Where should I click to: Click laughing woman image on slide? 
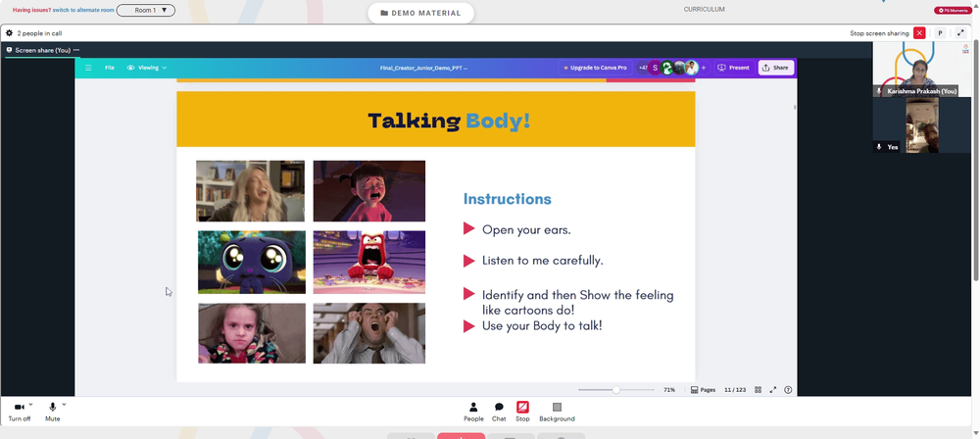250,191
